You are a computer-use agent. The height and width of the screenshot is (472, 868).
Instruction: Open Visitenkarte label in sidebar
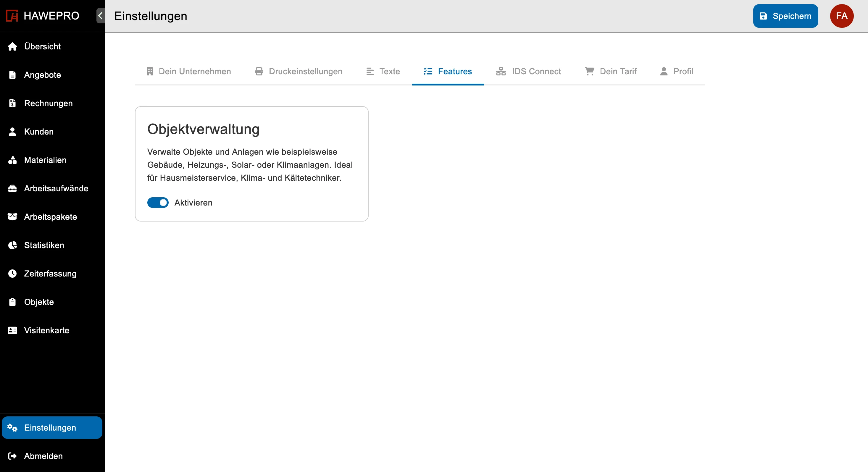(x=47, y=331)
